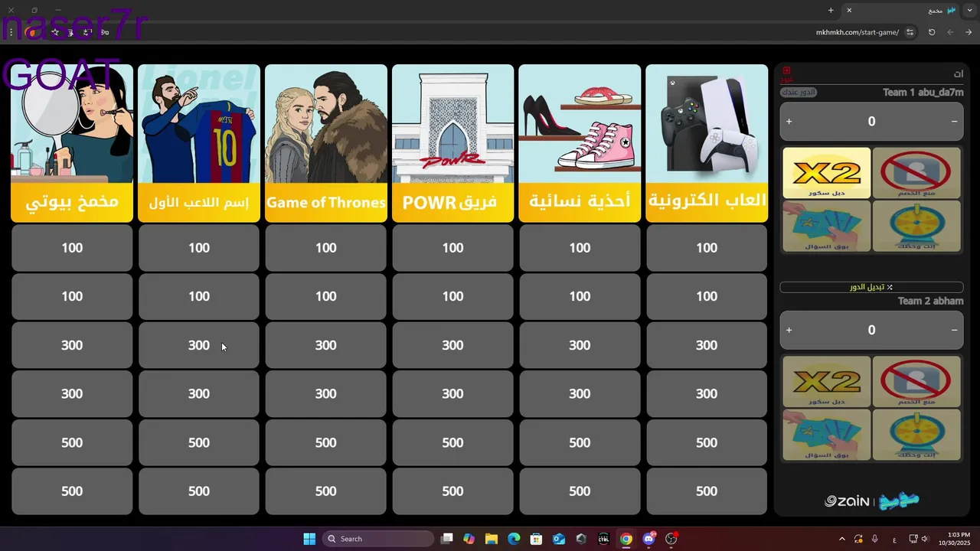980x551 pixels.
Task: Click the mkhmkh.com/start-game address bar
Action: (x=857, y=32)
